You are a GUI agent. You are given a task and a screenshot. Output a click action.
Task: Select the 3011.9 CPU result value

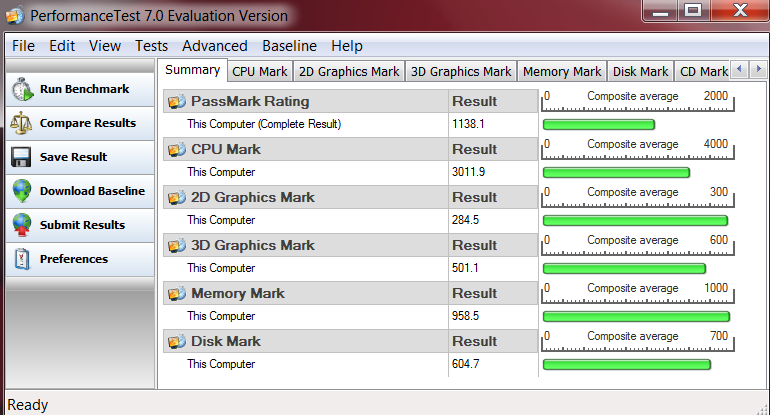[x=468, y=172]
